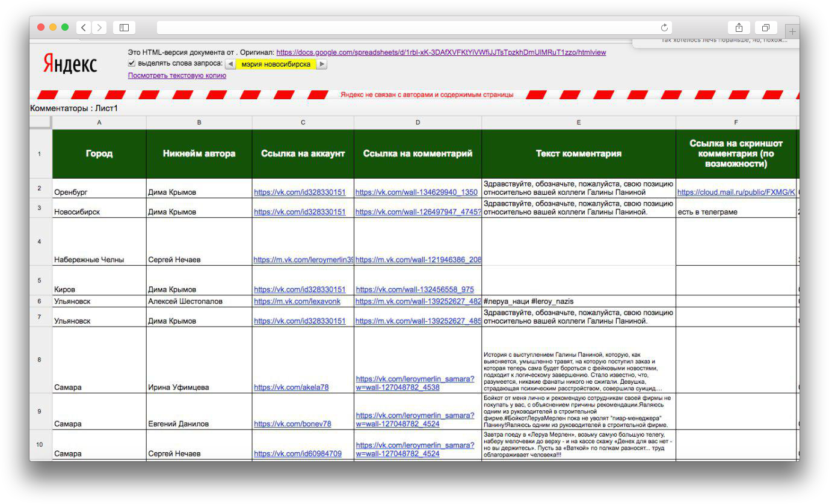Open comment link wall-132456558_975

[414, 290]
